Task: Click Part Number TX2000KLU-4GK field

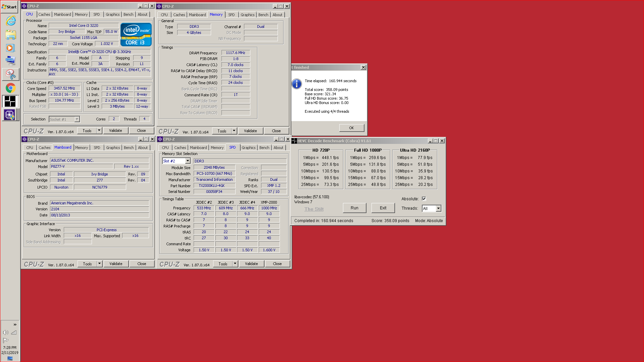Action: 215,186
